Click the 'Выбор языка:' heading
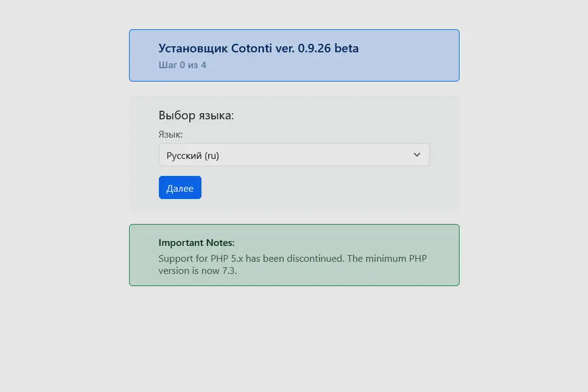This screenshot has width=588, height=392. (x=196, y=115)
